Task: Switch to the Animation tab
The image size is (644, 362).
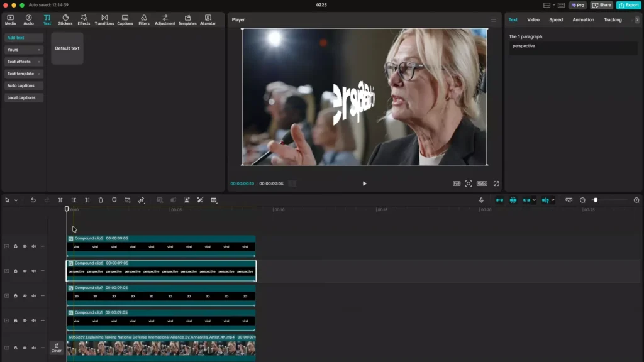Action: [583, 19]
